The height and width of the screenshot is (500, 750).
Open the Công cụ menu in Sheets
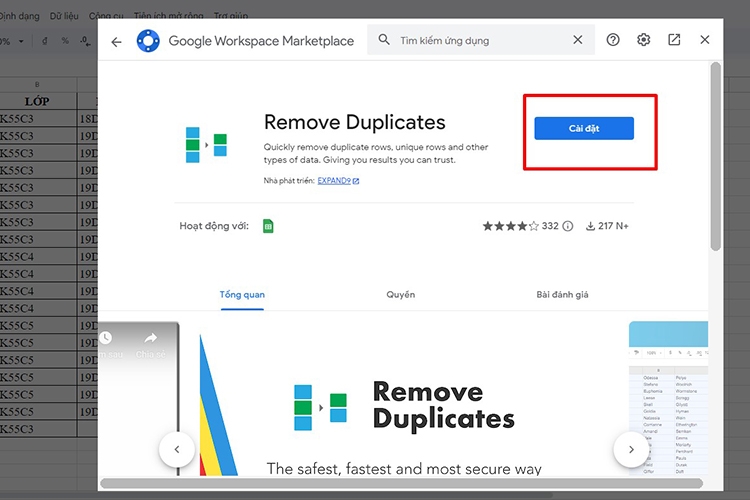[106, 16]
